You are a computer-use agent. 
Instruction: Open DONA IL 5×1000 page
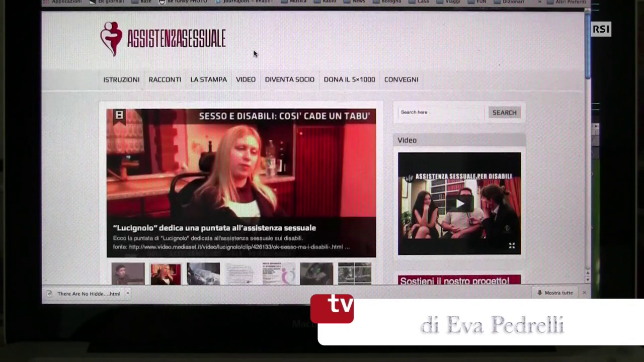[349, 79]
